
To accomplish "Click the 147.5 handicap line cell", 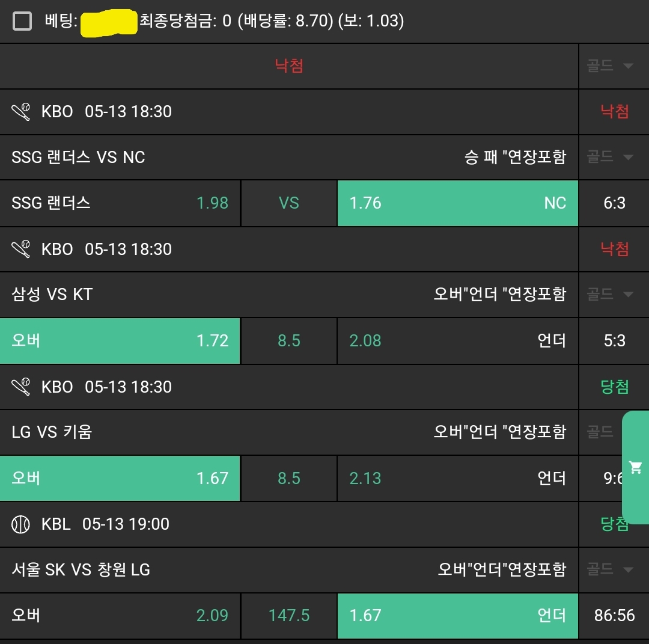I will 289,616.
